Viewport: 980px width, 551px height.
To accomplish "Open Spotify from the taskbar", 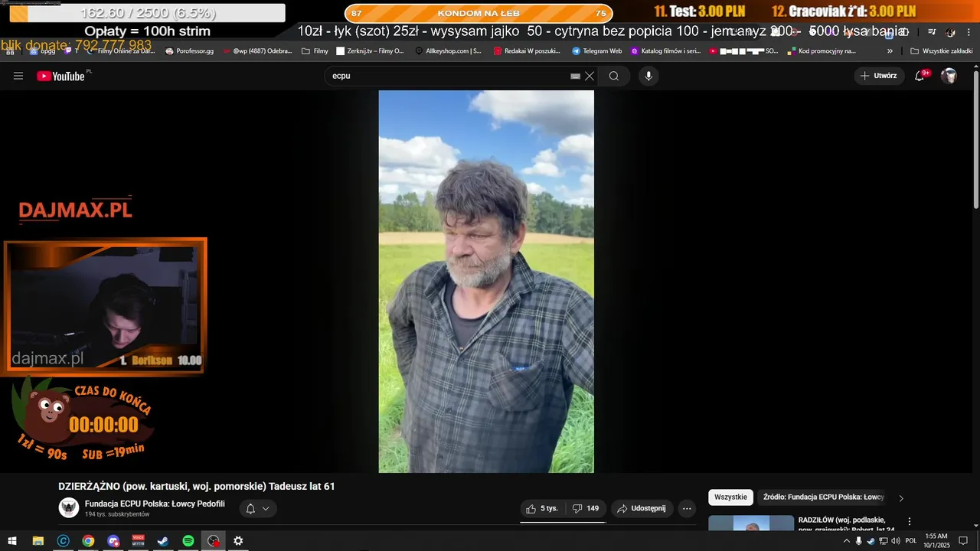I will (x=188, y=541).
